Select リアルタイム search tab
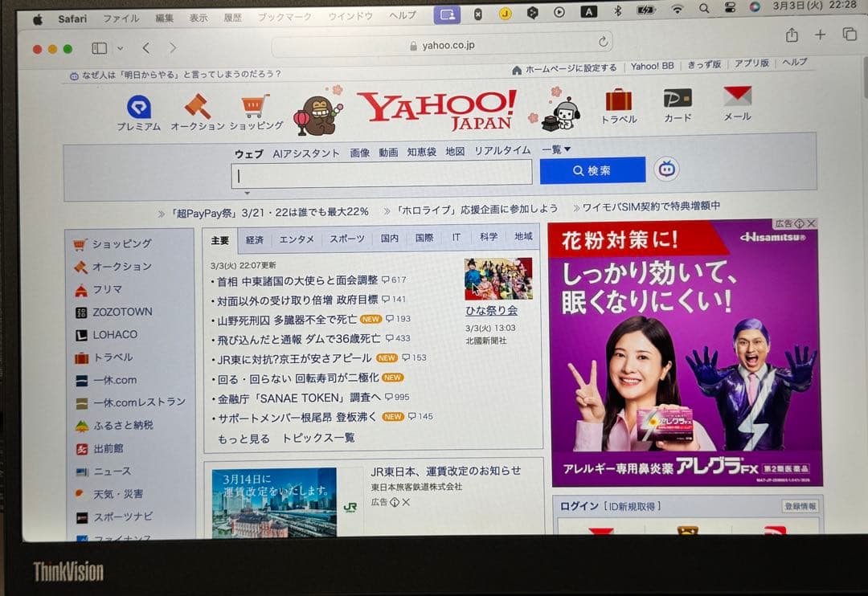The width and height of the screenshot is (868, 596). coord(502,150)
